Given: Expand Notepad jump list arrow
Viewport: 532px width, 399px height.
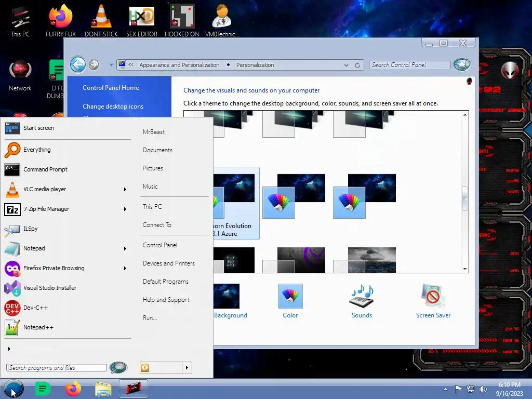Looking at the screenshot, I should point(125,249).
